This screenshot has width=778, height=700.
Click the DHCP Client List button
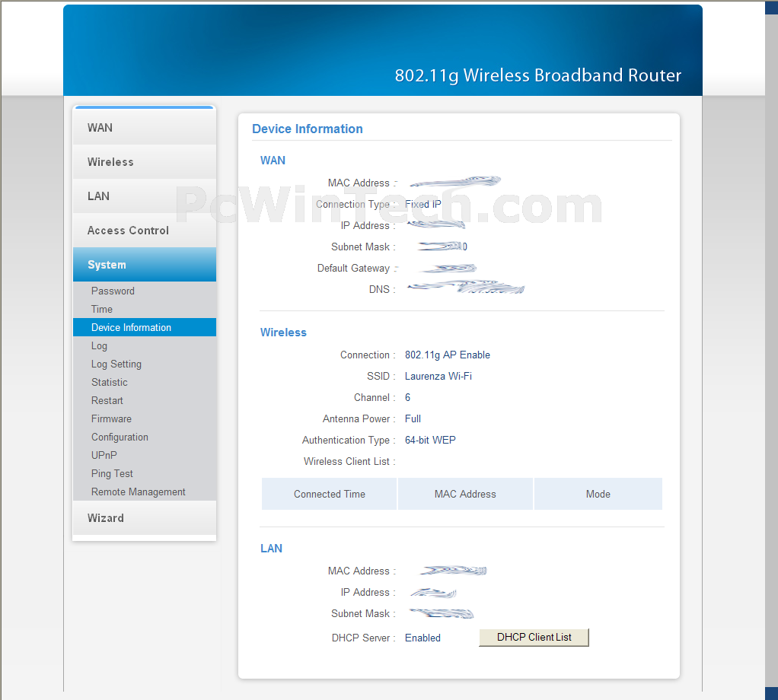click(534, 637)
